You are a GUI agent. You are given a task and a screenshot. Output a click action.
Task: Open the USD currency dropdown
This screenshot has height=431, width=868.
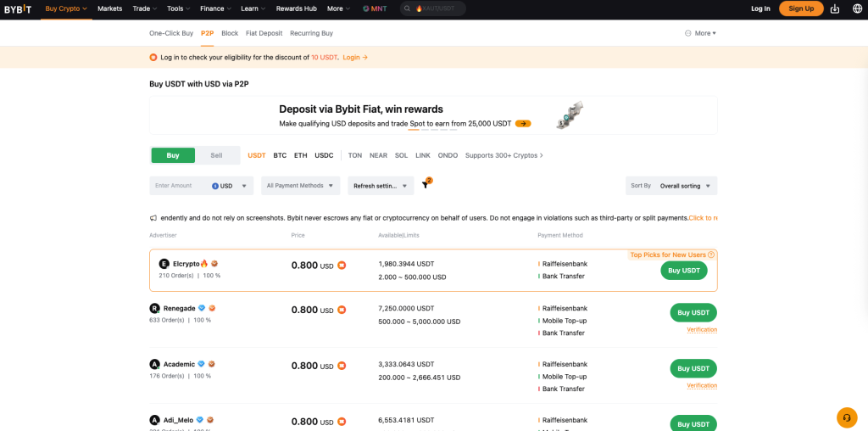[229, 186]
